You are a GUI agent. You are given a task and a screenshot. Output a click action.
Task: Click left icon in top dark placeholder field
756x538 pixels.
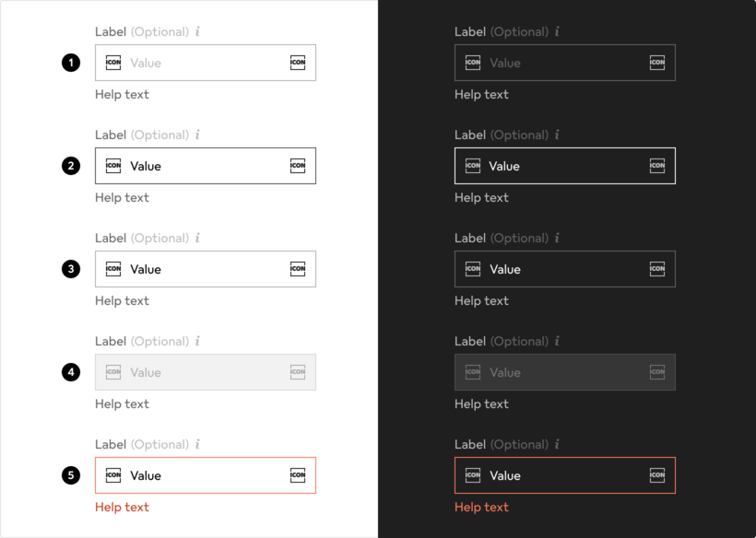coord(473,63)
